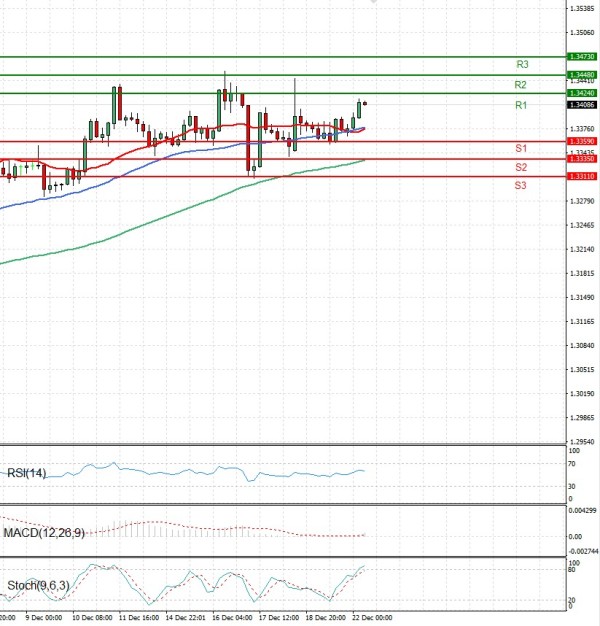Click the current price tag 1.34086

click(x=581, y=104)
